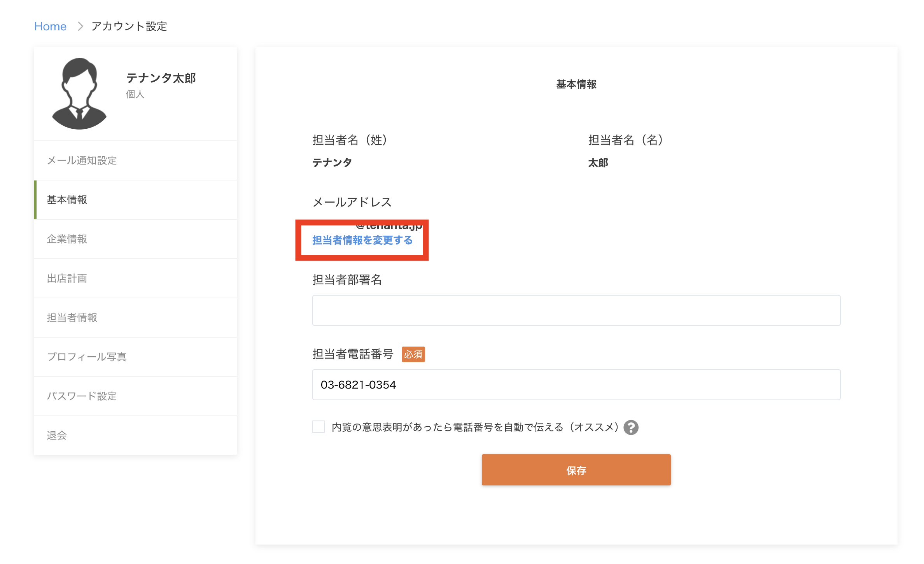Go to Home via breadcrumb
The width and height of the screenshot is (924, 564).
tap(50, 26)
